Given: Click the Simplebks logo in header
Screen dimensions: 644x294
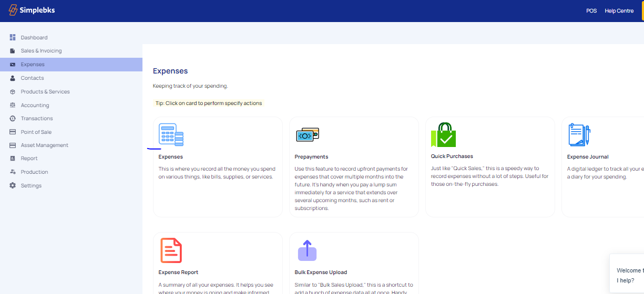Looking at the screenshot, I should [32, 10].
